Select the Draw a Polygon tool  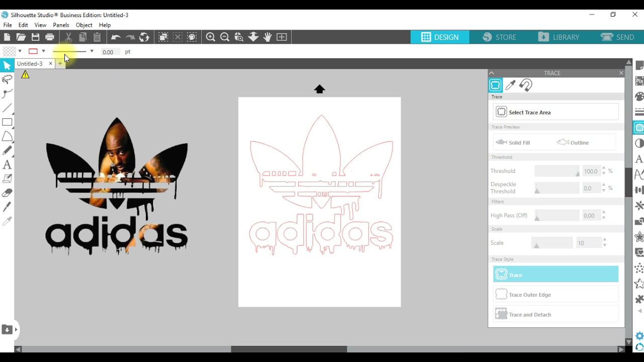[x=7, y=136]
